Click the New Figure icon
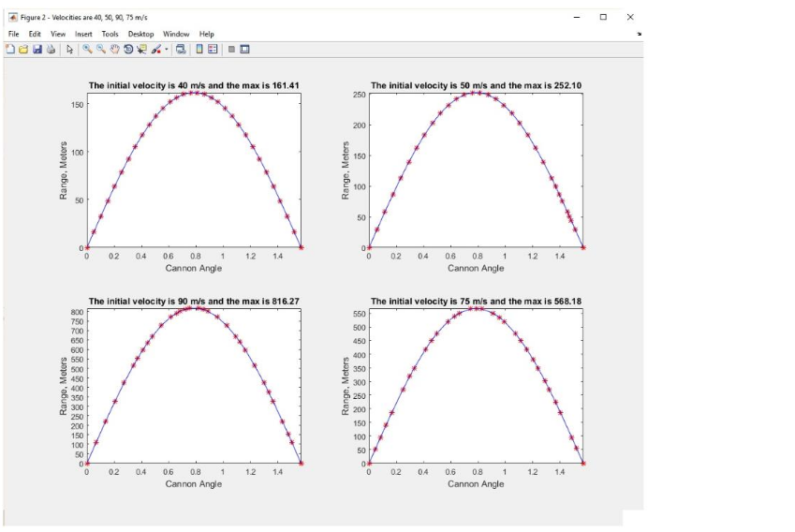795x532 pixels. click(10, 50)
